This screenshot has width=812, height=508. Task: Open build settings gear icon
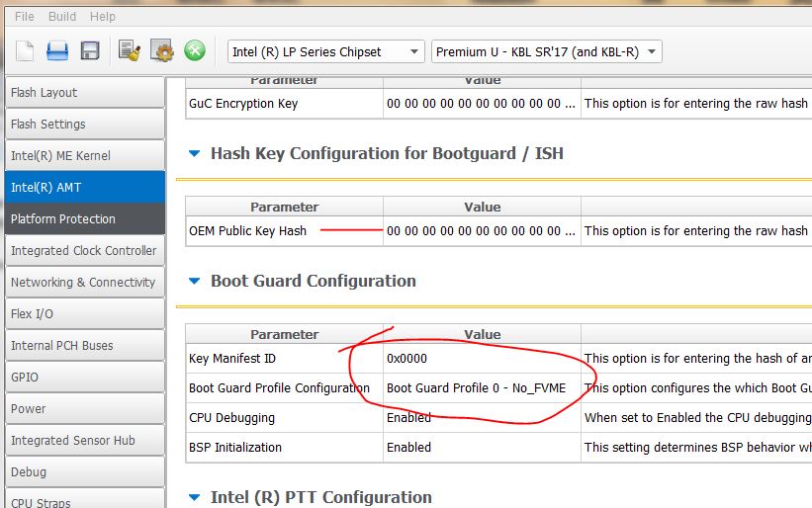162,51
